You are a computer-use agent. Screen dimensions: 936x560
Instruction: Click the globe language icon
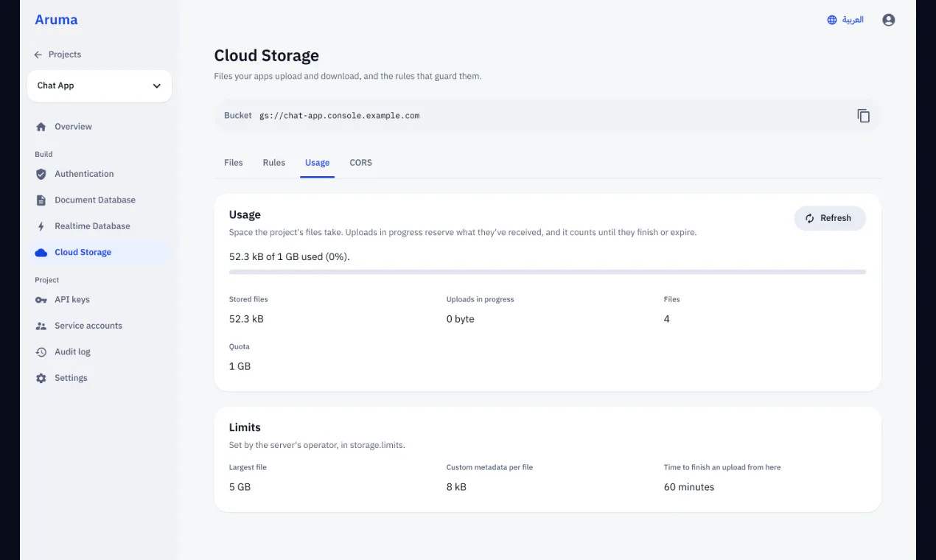pyautogui.click(x=832, y=20)
